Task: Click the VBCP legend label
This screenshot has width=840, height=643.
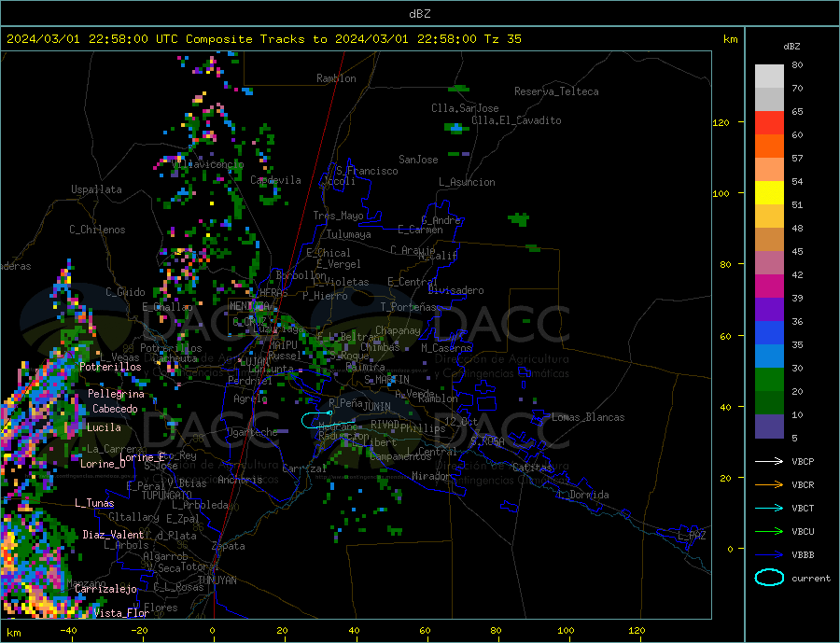Action: [803, 461]
